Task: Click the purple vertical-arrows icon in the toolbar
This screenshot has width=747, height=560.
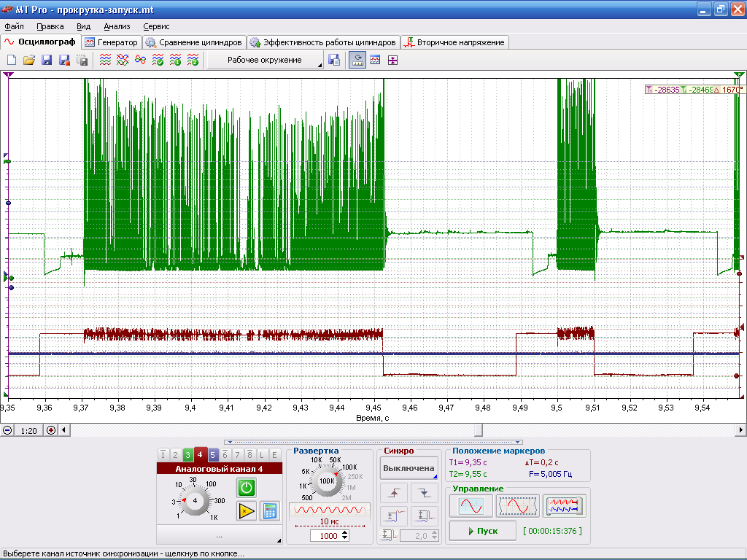Action: click(x=392, y=60)
